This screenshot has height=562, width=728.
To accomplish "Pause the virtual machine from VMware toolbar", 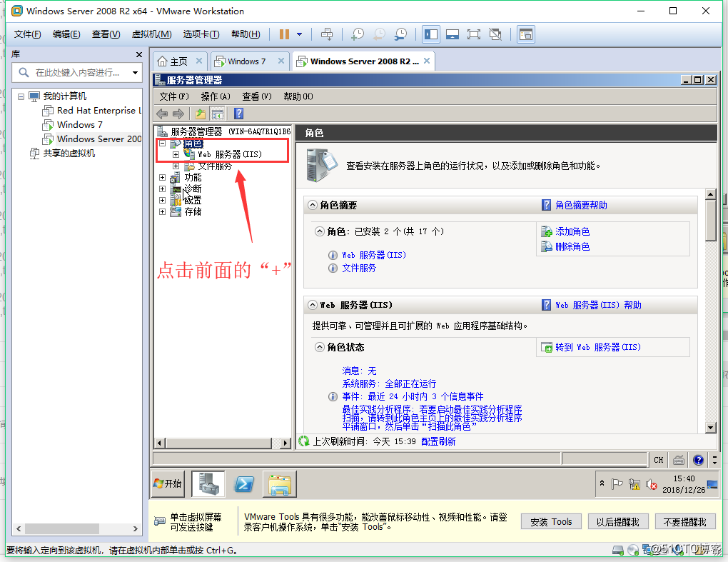I will (284, 34).
